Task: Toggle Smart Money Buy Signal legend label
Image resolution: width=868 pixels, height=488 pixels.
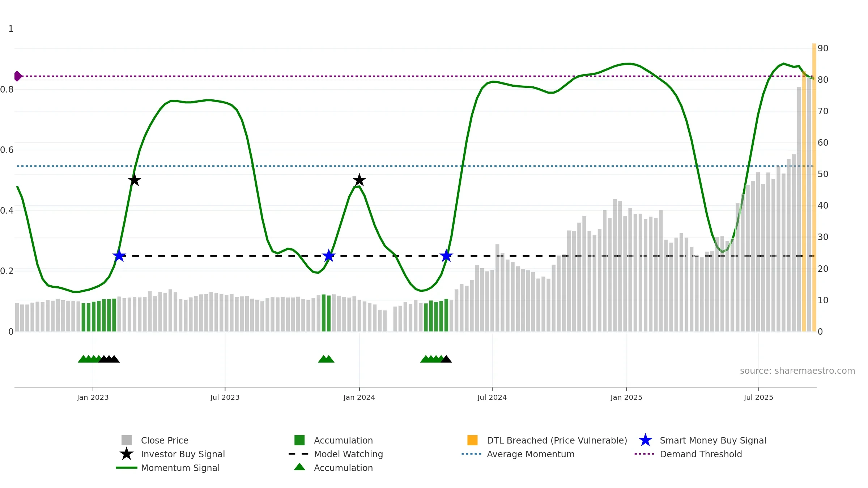Action: tap(713, 440)
